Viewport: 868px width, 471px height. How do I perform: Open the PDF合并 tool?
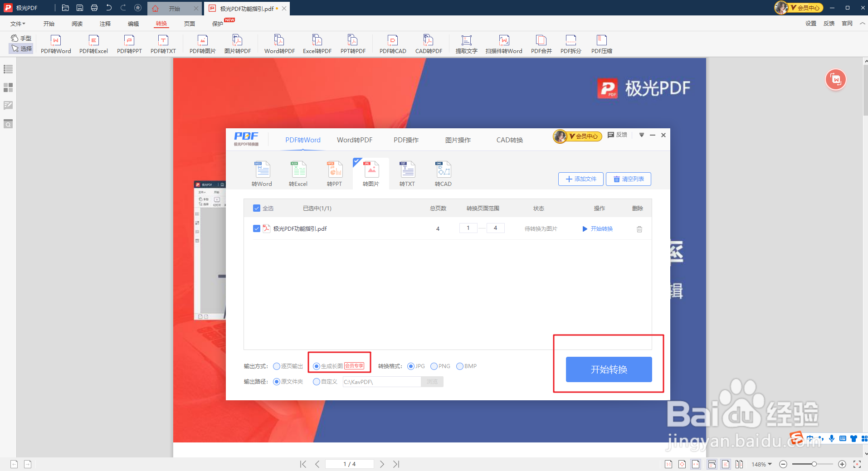(x=541, y=44)
